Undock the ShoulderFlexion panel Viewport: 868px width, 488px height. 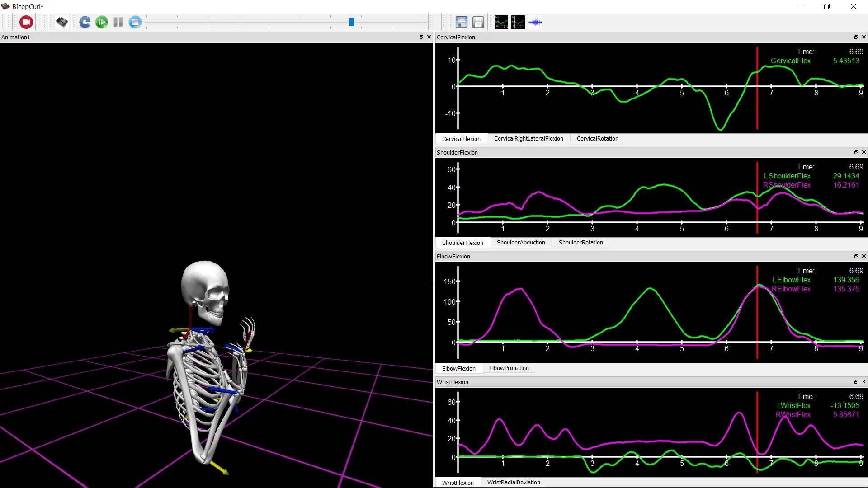(856, 152)
